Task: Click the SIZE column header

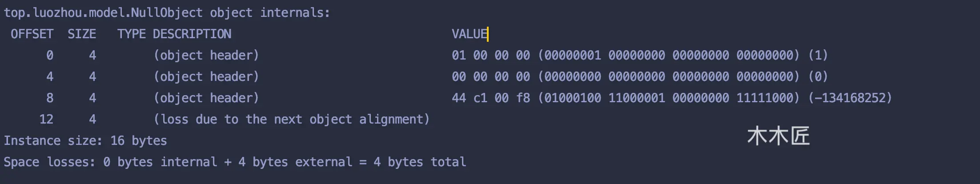Action: [x=82, y=34]
